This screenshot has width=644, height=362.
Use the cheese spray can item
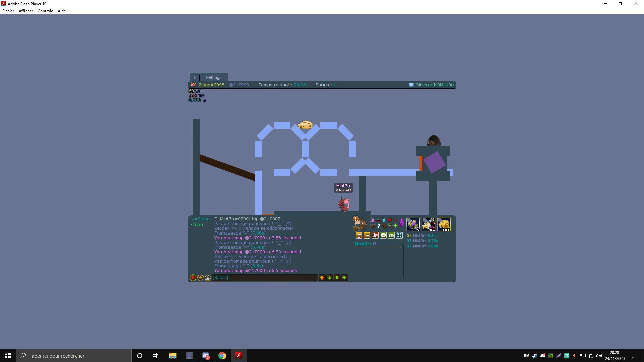[429, 224]
